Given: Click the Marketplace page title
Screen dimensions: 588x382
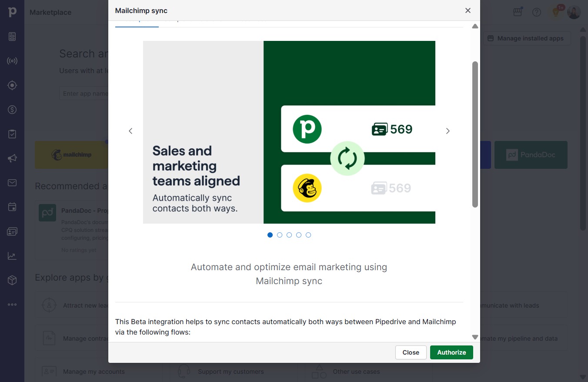Looking at the screenshot, I should [x=50, y=12].
